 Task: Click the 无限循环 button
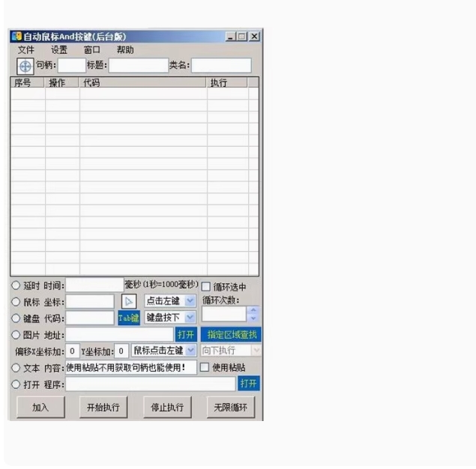(x=231, y=408)
